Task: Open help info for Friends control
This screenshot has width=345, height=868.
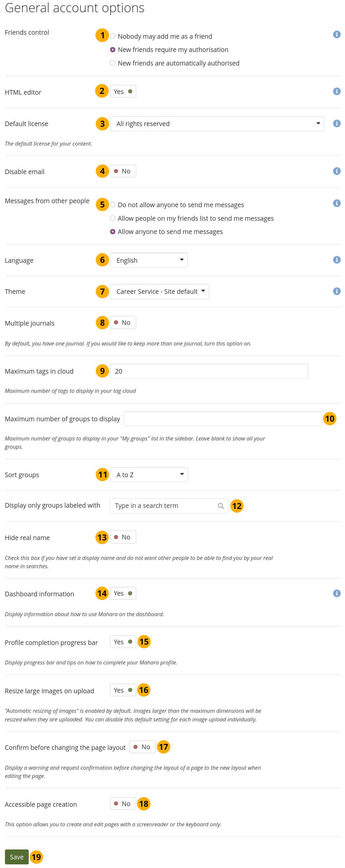Action: [336, 34]
